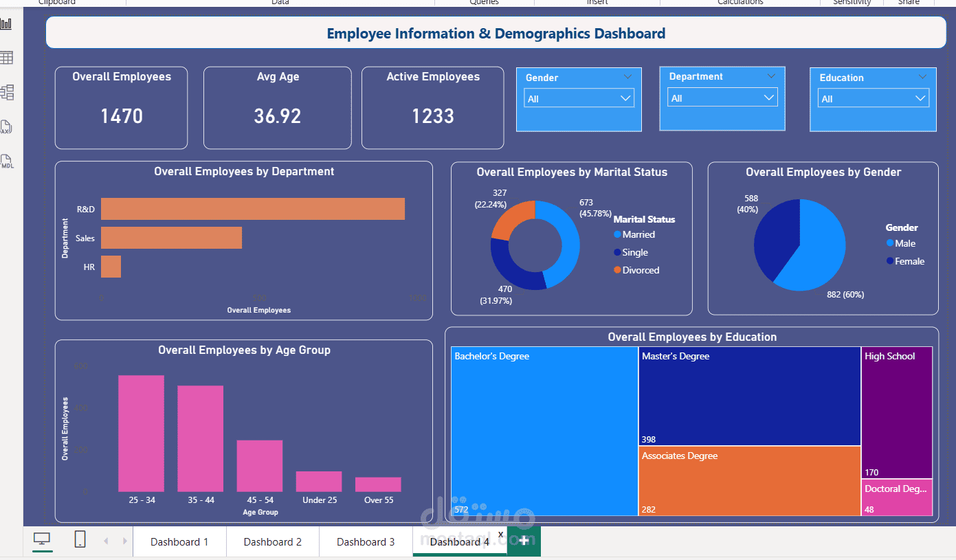The width and height of the screenshot is (956, 560).
Task: Toggle Divorced in Marital Status legend
Action: (636, 270)
